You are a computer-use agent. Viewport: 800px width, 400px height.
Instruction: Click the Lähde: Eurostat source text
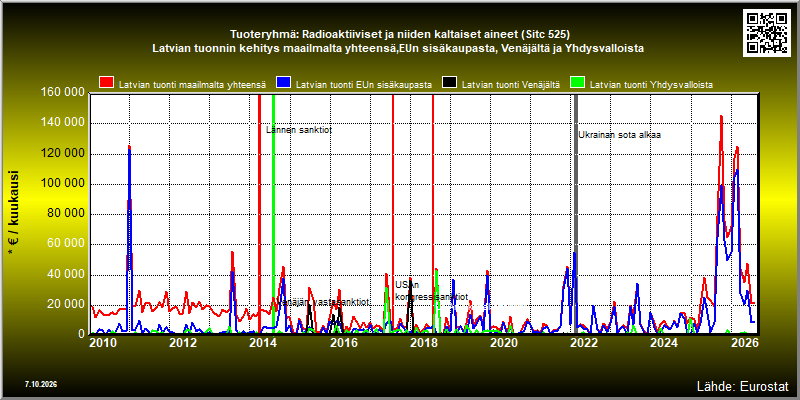click(x=742, y=386)
